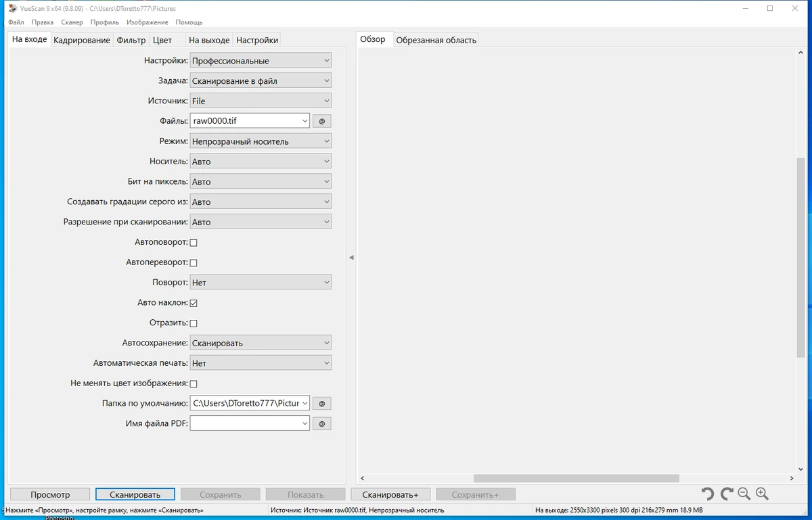Expand Разрешение при сканировании dropdown

(261, 222)
